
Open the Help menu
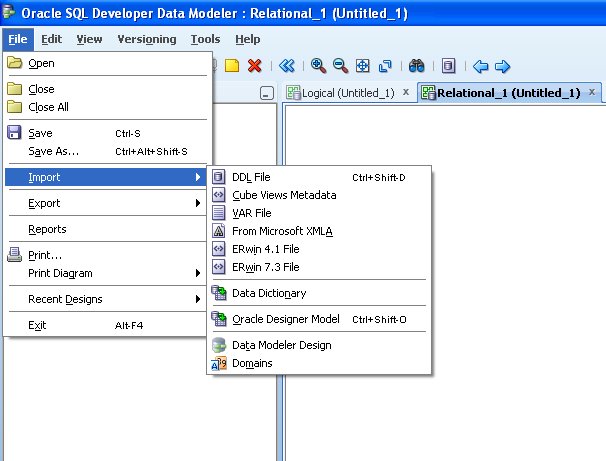point(248,39)
